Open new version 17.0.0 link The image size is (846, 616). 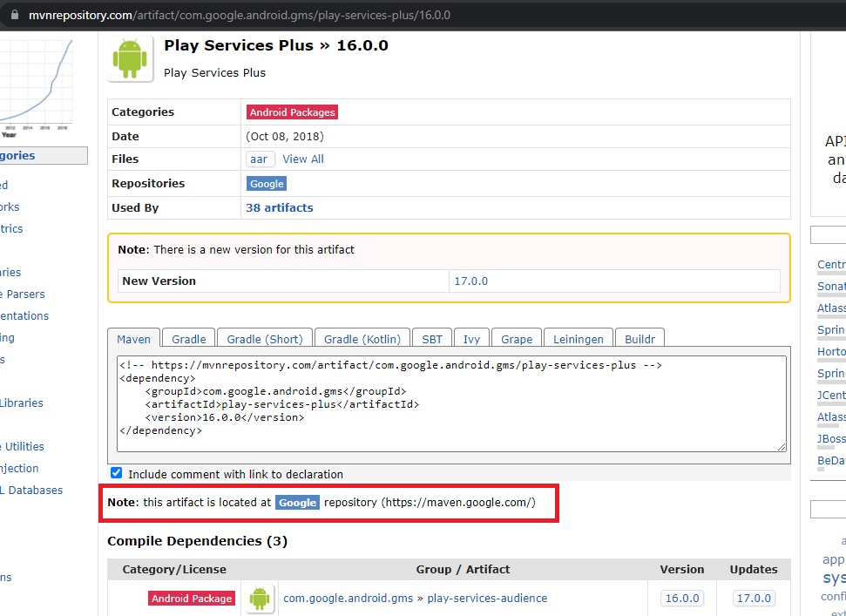tap(471, 281)
